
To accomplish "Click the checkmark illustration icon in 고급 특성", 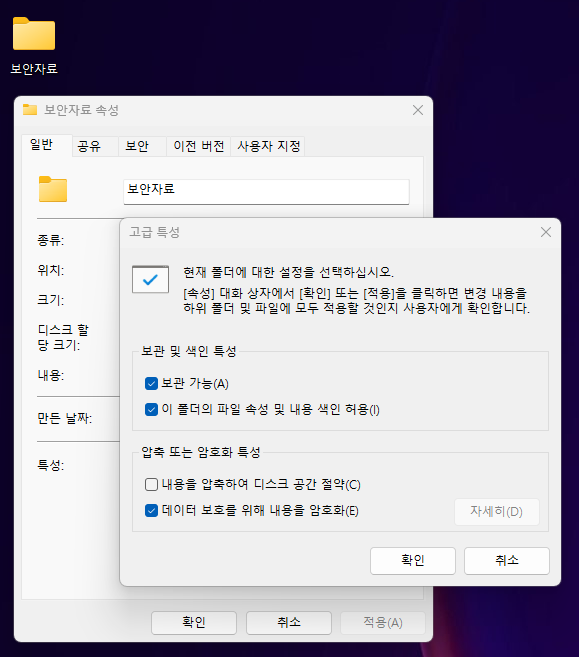I will pos(150,279).
